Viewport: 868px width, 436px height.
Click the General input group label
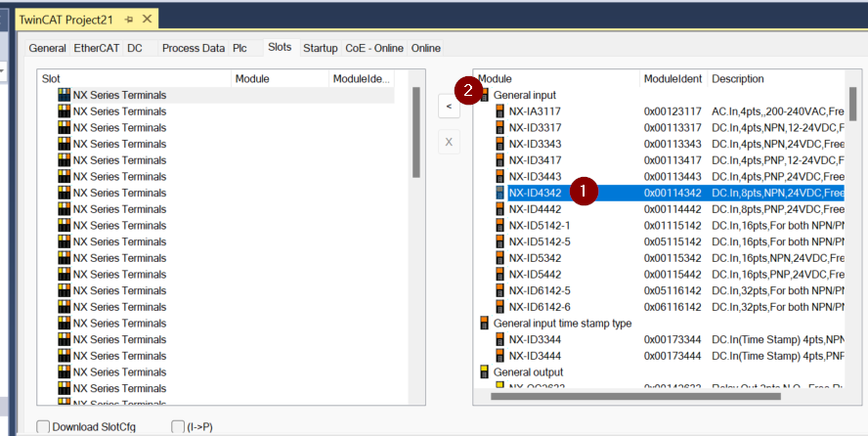coord(525,95)
